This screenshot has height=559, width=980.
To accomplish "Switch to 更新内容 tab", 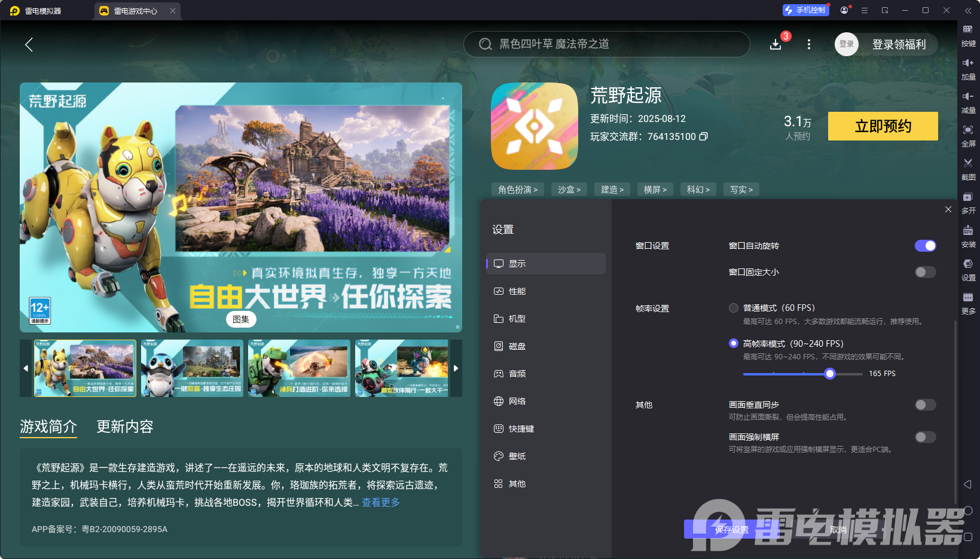I will (124, 426).
